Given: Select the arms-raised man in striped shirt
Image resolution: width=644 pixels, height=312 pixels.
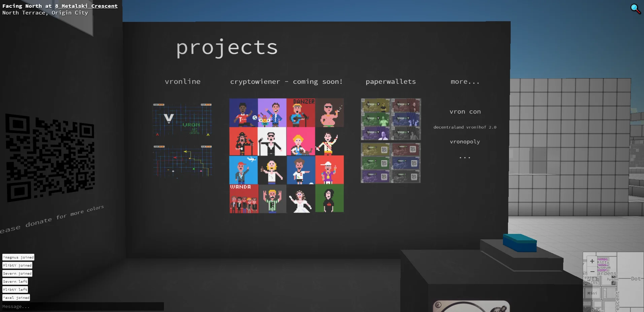Looking at the screenshot, I should [x=272, y=199].
